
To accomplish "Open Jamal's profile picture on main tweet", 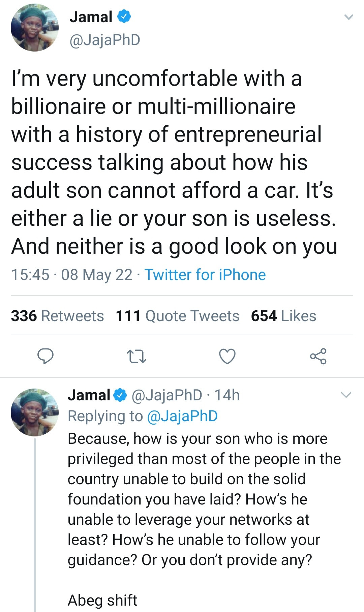I will (35, 27).
